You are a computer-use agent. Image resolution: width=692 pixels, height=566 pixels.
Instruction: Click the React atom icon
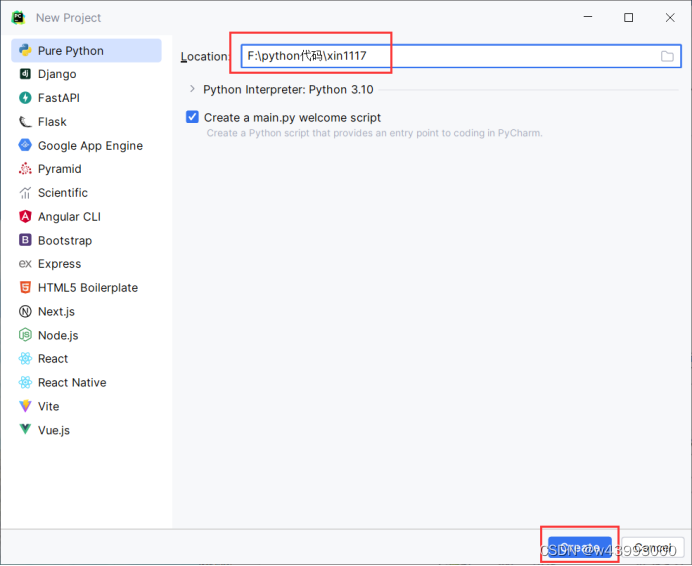pos(25,358)
